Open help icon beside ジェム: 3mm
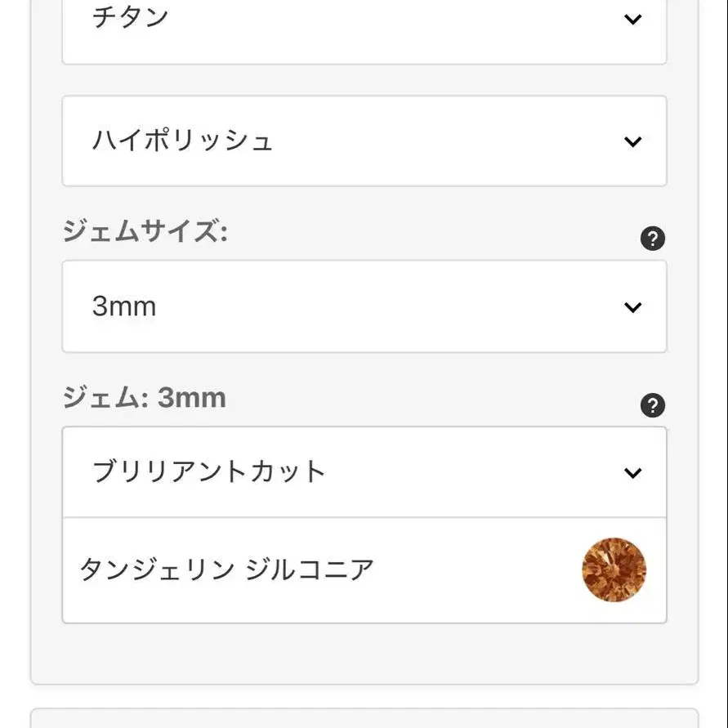Viewport: 728px width, 728px height. pos(652,405)
